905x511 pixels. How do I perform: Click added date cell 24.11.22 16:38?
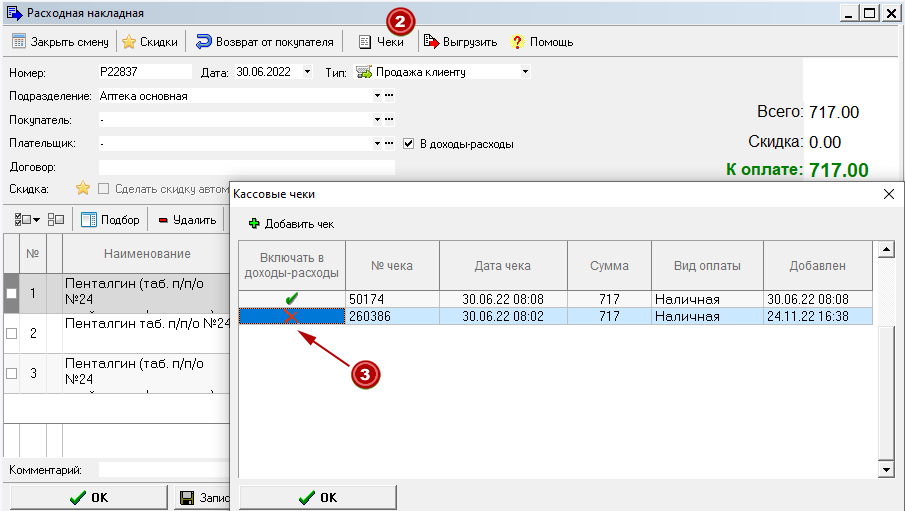click(818, 316)
